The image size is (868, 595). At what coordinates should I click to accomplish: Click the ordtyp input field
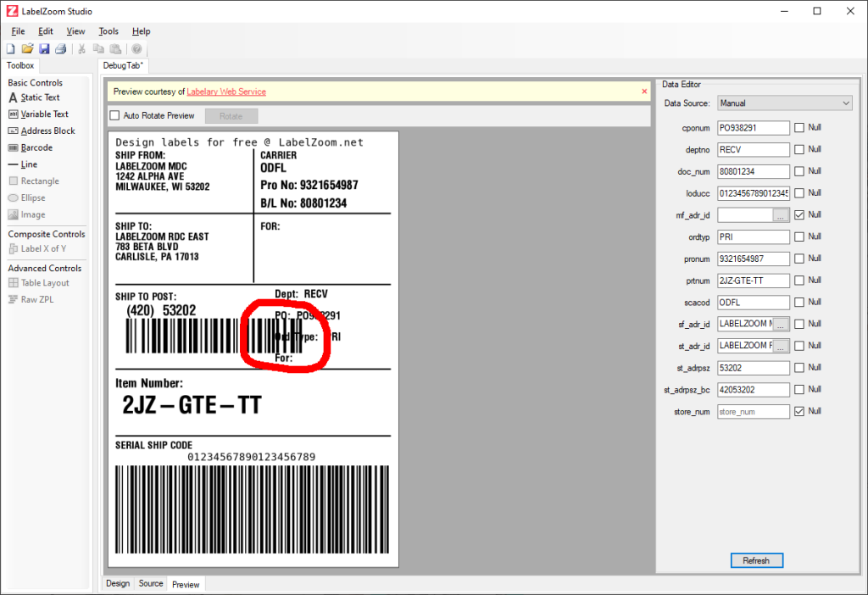[x=753, y=236]
